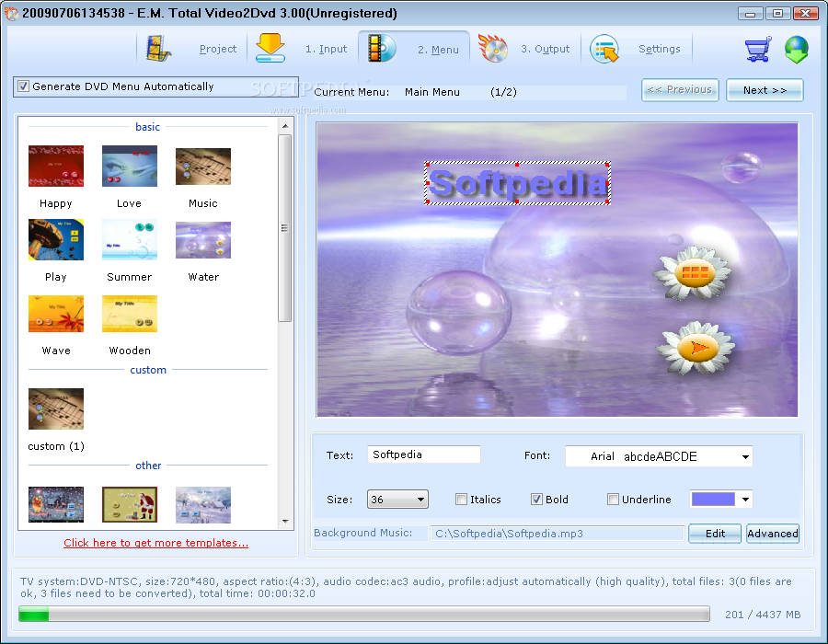
Task: Click the get more templates link
Action: (155, 543)
